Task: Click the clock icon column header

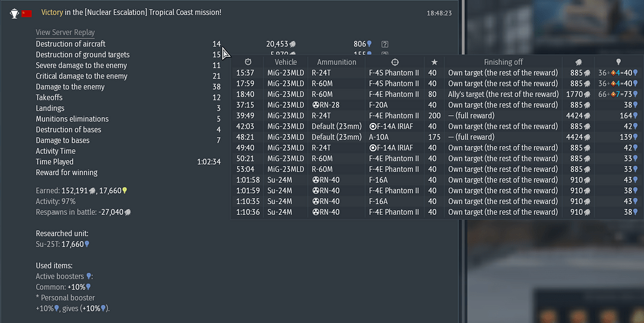Action: pos(248,62)
